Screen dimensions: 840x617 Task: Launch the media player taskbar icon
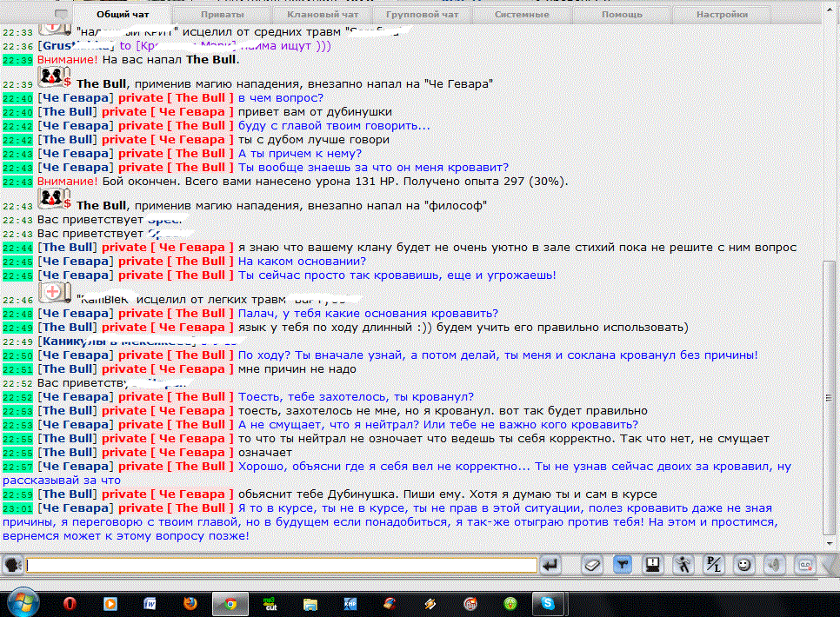tap(110, 604)
